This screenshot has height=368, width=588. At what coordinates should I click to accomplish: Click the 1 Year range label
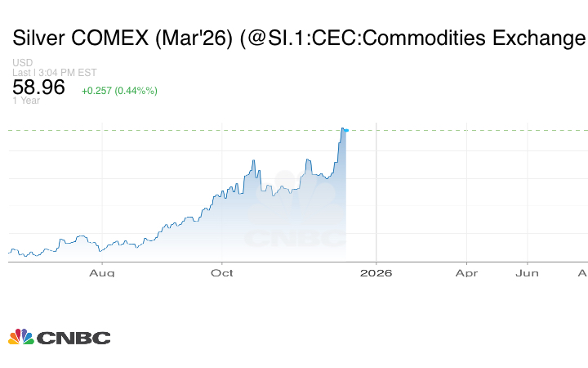pyautogui.click(x=26, y=101)
